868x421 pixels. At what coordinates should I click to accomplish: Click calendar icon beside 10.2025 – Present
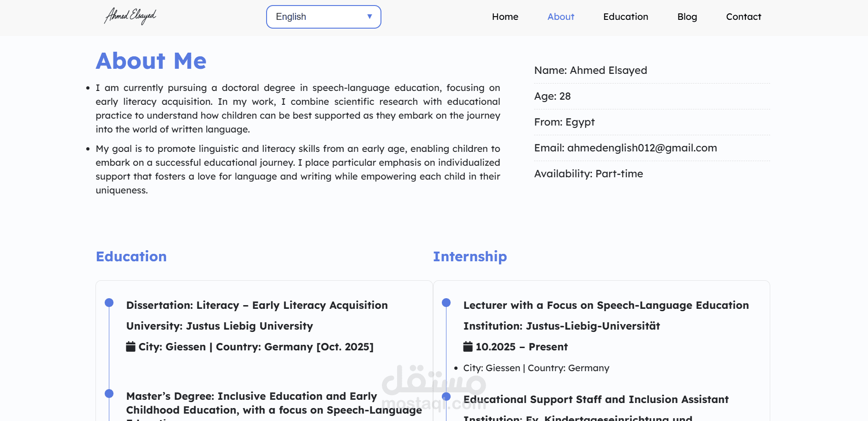pyautogui.click(x=468, y=347)
